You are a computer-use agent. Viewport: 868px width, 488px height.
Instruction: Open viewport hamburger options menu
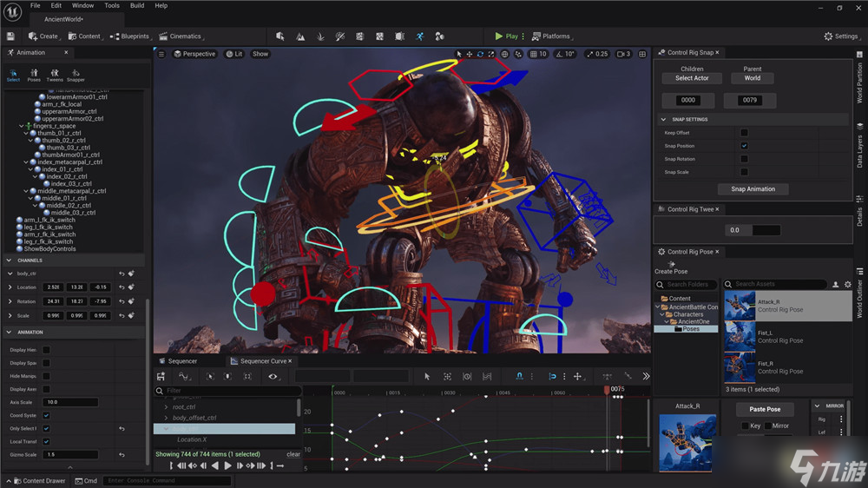point(161,54)
